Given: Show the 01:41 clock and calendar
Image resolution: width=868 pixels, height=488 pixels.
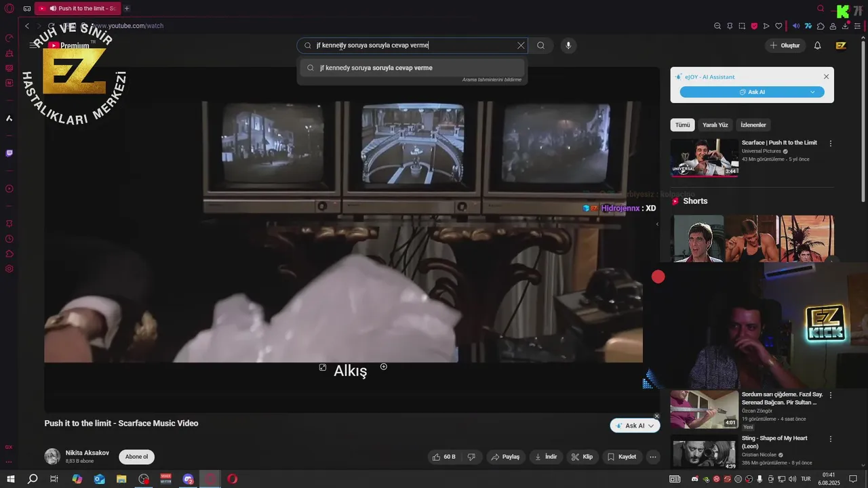Looking at the screenshot, I should point(828,479).
